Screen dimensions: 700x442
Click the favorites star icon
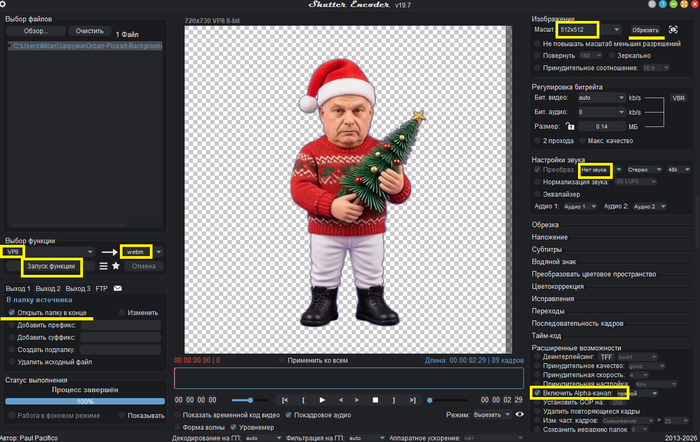(116, 266)
